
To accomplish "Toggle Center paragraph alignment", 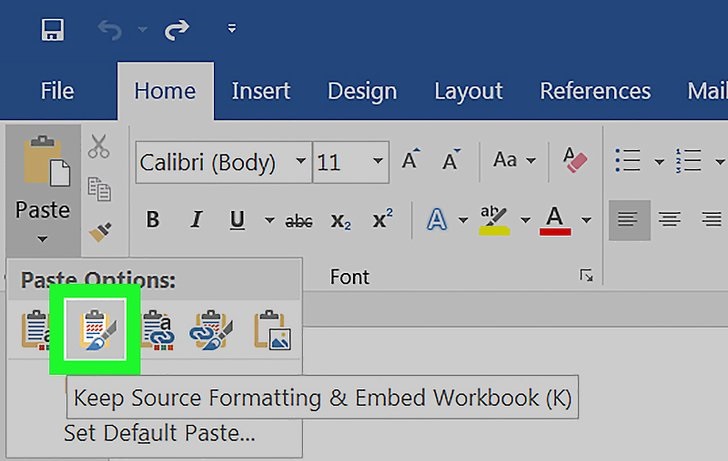I will [x=670, y=220].
